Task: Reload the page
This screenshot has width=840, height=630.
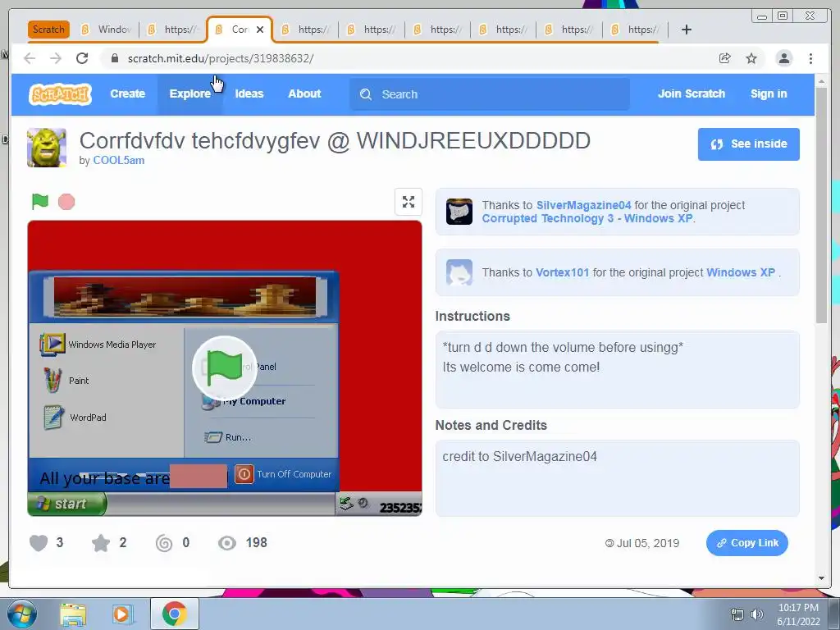Action: pos(82,58)
